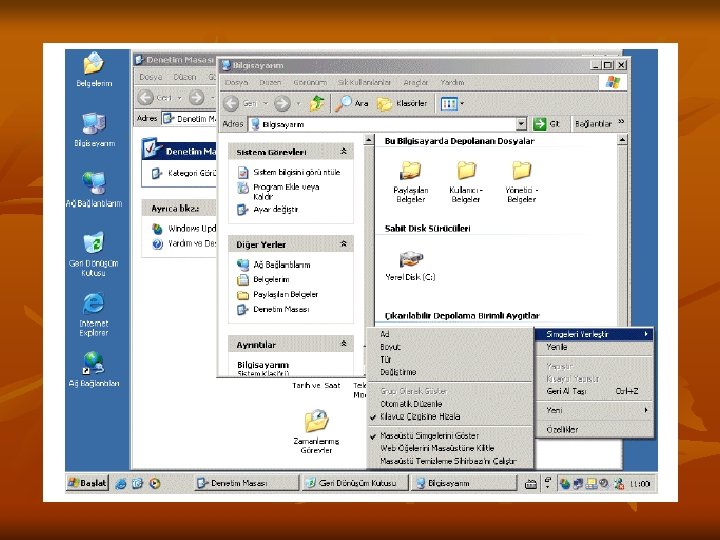Image resolution: width=720 pixels, height=540 pixels.
Task: Click the Windows flag logo in Bilgisayarım
Action: [613, 82]
